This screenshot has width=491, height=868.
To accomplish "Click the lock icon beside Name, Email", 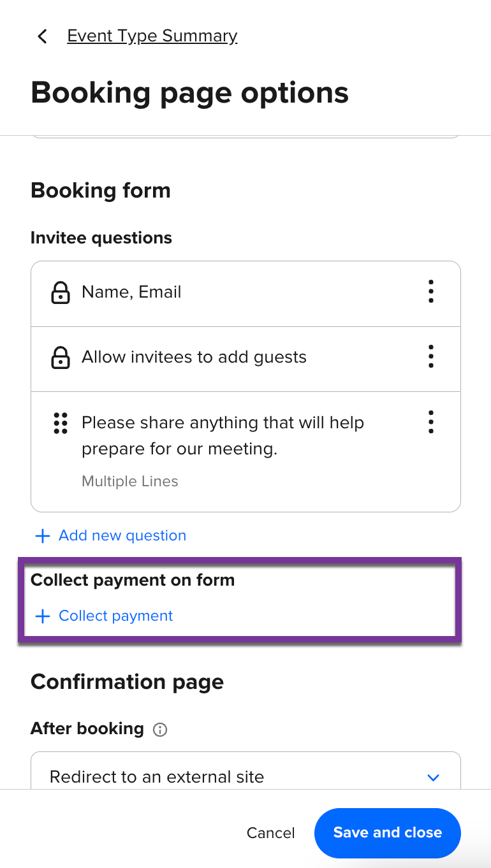I will pyautogui.click(x=61, y=293).
